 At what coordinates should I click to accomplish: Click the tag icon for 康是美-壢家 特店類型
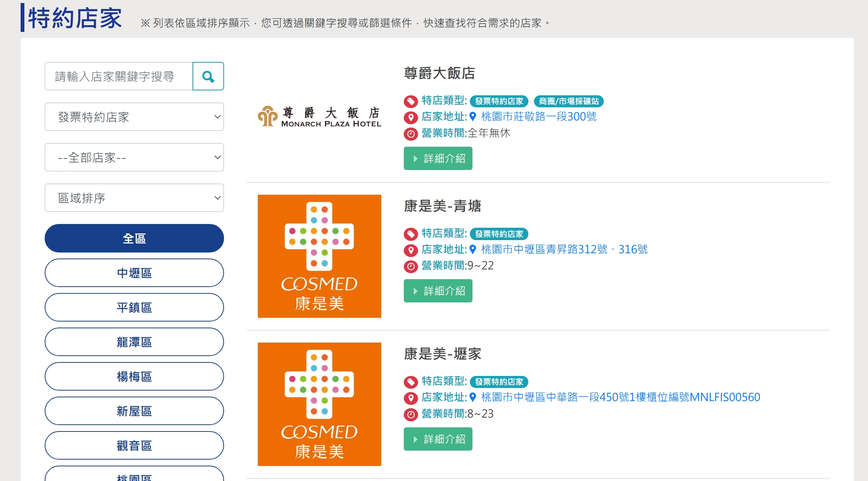(x=411, y=382)
